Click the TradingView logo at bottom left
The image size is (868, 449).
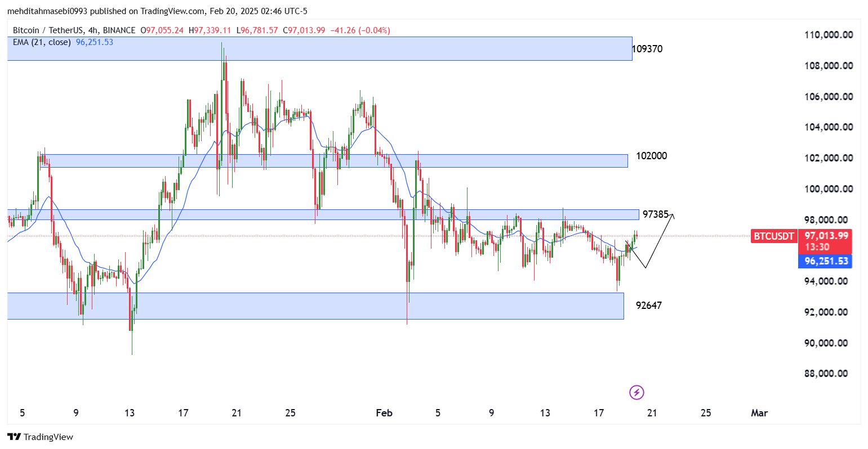click(x=40, y=437)
